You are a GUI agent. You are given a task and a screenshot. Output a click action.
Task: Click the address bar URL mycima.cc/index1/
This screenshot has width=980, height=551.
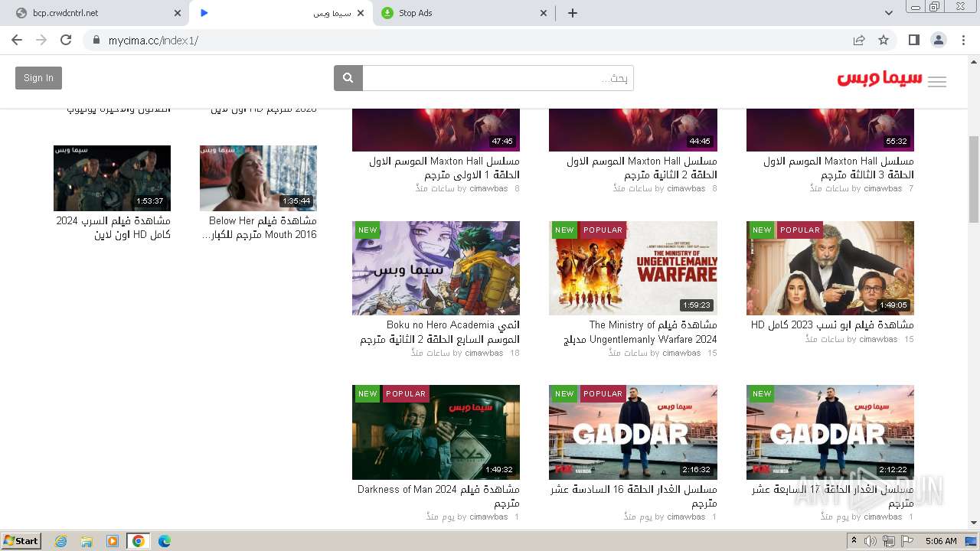pyautogui.click(x=153, y=40)
